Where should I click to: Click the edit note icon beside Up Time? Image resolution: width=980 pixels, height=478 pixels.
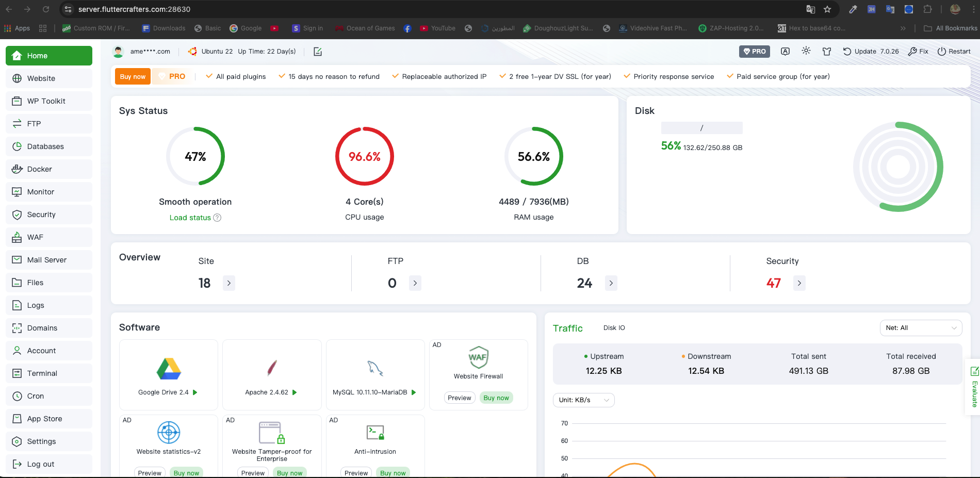[x=318, y=52]
